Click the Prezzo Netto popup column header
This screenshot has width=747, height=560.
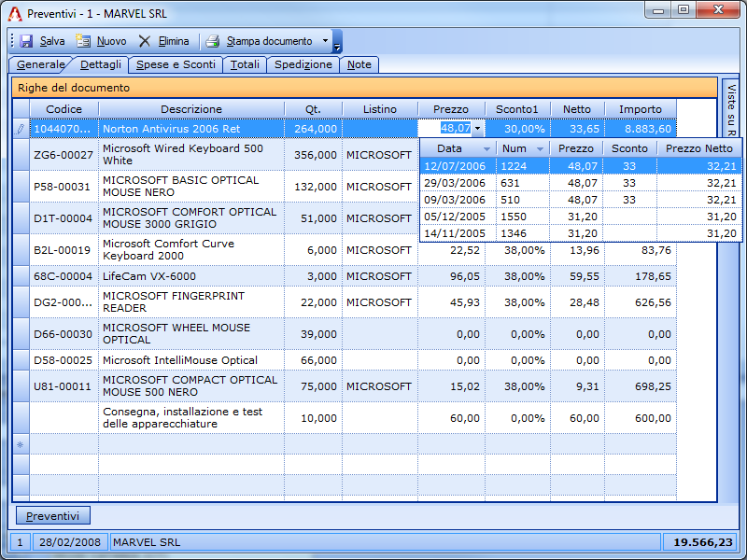pyautogui.click(x=698, y=148)
